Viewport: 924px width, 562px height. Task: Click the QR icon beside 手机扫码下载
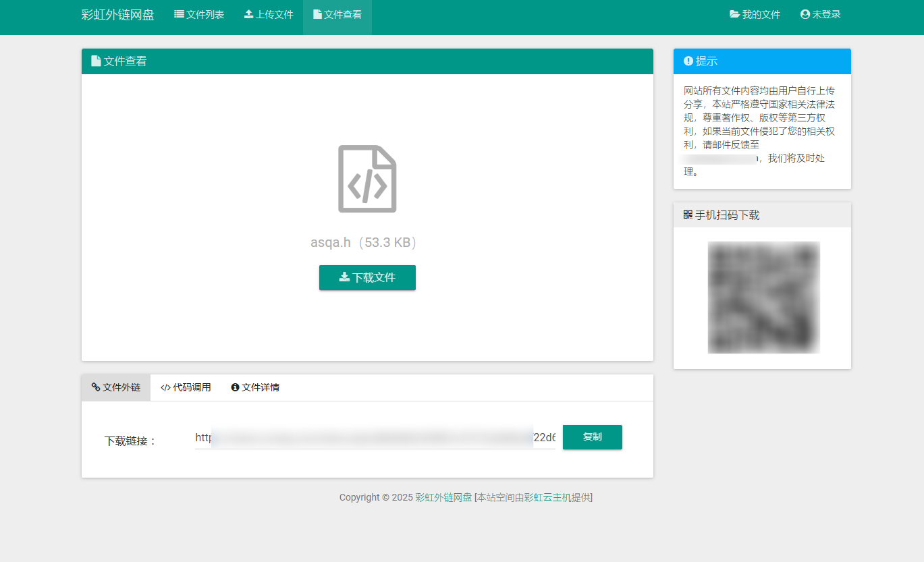tap(688, 215)
